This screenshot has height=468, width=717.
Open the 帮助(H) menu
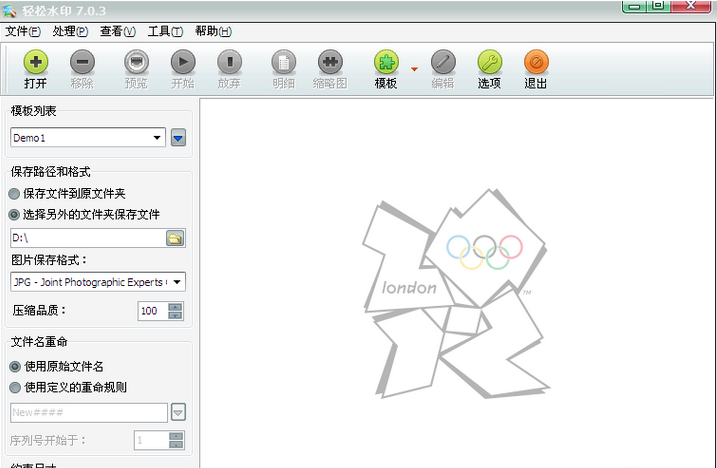(x=213, y=31)
